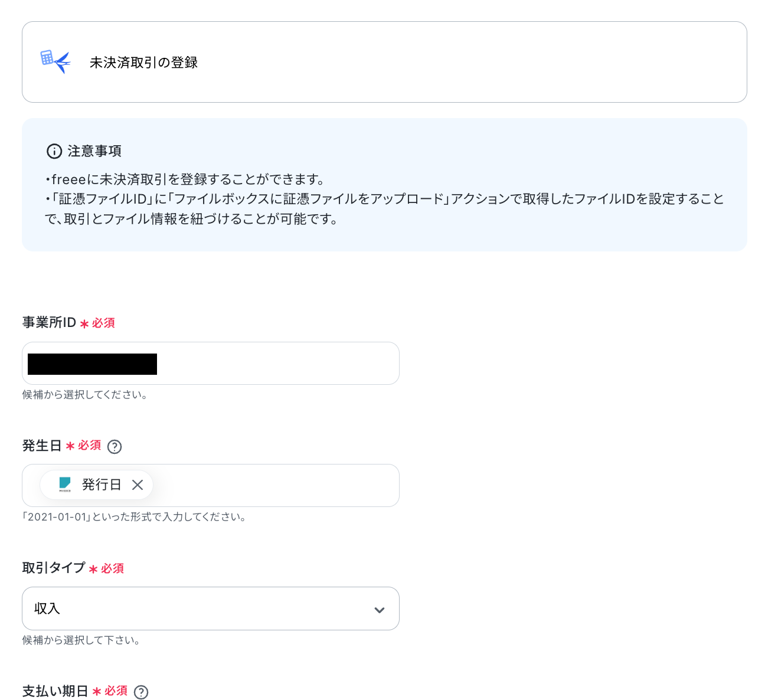Click the 発行日 chip label

coord(102,485)
